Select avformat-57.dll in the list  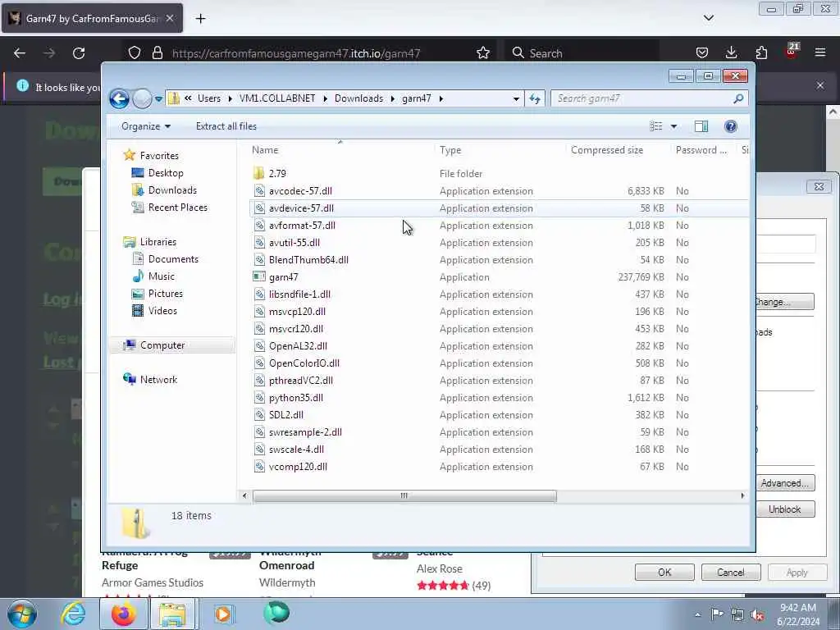pyautogui.click(x=302, y=226)
